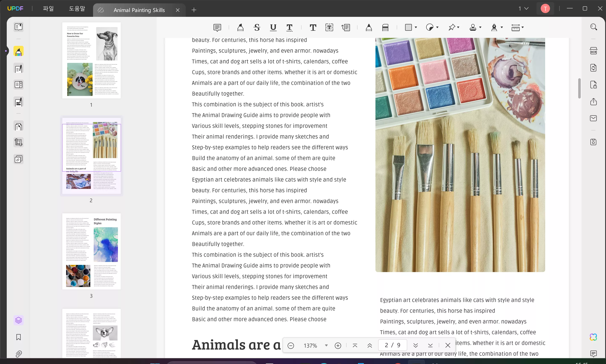The height and width of the screenshot is (364, 606).
Task: Open the Attachments paperclip icon
Action: coord(18,354)
